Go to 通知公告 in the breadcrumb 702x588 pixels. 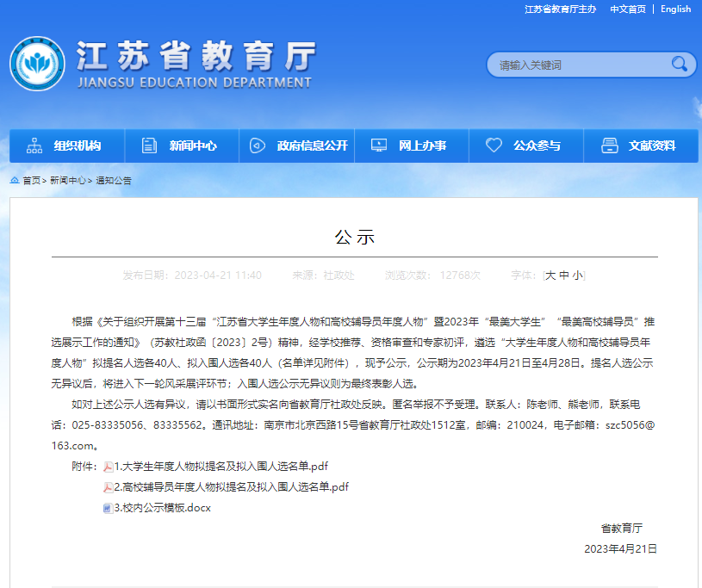pos(114,181)
